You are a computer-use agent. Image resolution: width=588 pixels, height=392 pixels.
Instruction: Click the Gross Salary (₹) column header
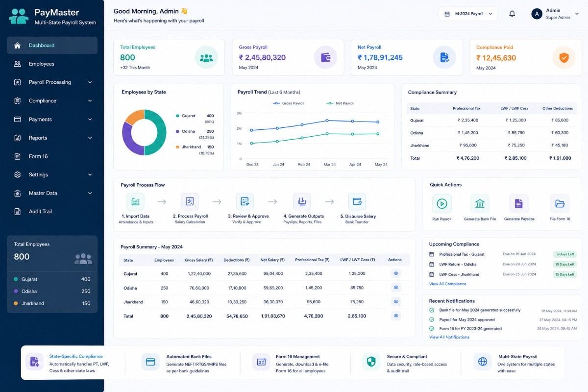tap(198, 260)
